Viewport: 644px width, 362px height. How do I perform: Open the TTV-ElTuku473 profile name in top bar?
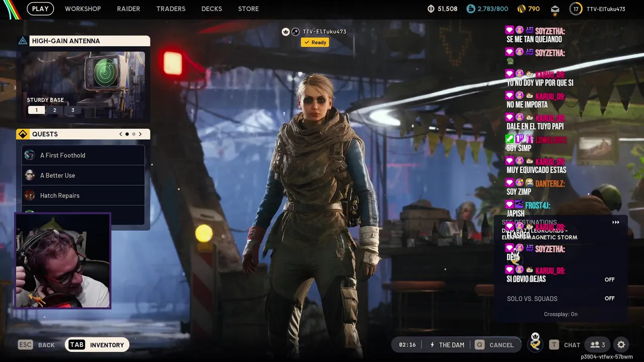tap(605, 9)
